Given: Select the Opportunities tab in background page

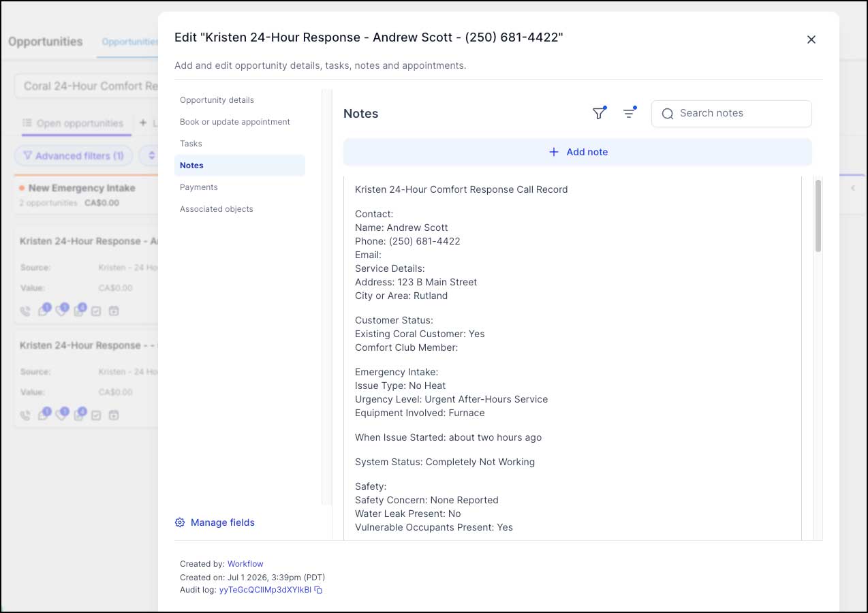Looking at the screenshot, I should [129, 42].
